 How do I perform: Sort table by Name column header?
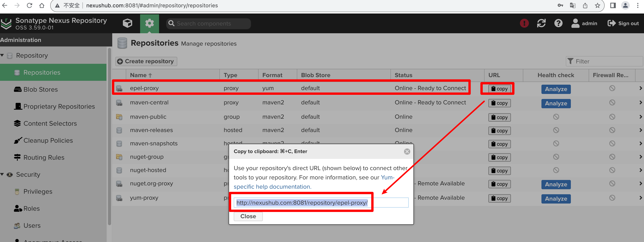pyautogui.click(x=173, y=75)
